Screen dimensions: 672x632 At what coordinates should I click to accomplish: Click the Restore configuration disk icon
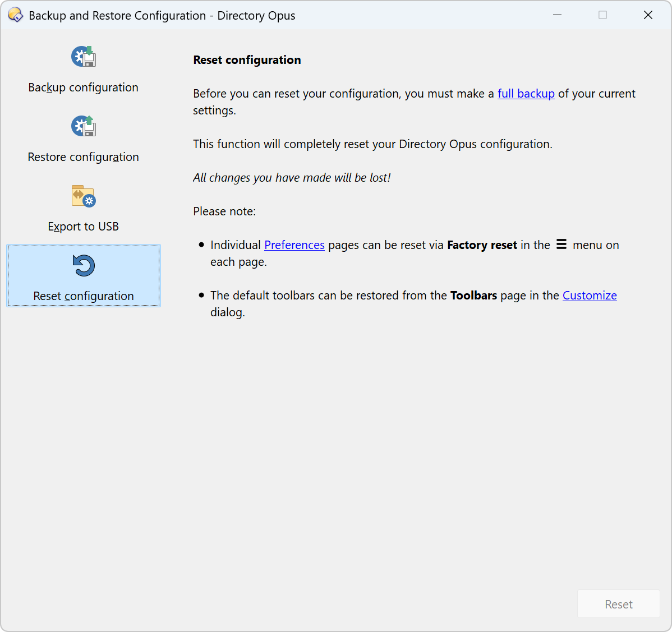[84, 126]
